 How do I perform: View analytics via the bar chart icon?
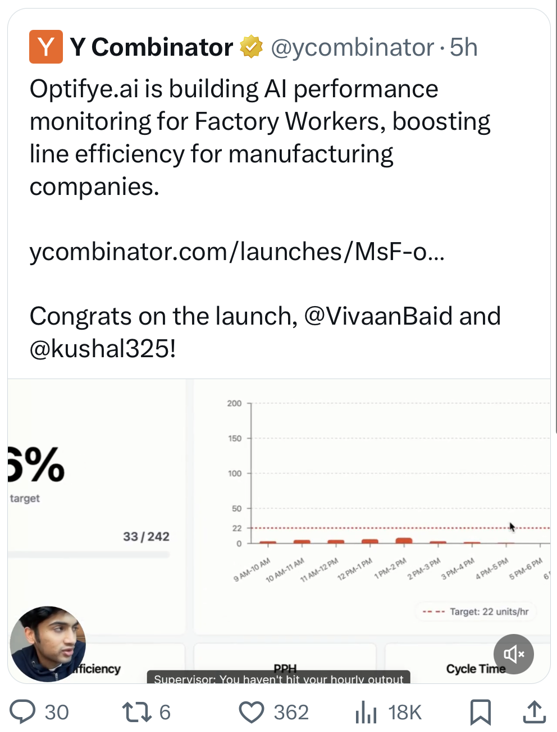pos(366,712)
